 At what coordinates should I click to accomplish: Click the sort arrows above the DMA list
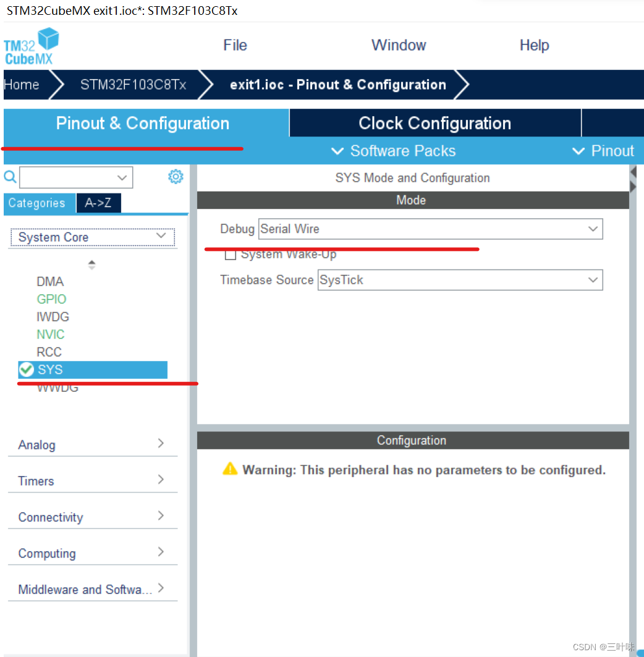(x=91, y=265)
